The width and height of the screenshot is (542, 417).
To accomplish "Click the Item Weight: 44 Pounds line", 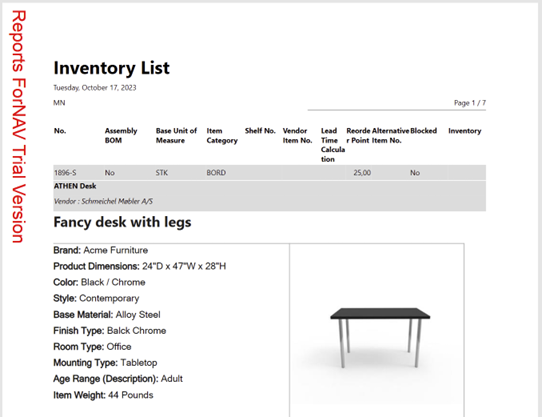I will pos(103,395).
